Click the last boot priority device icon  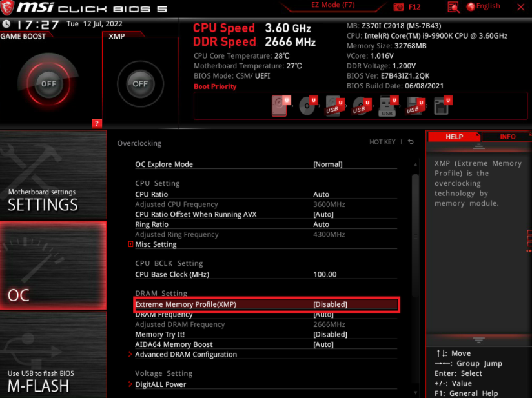442,106
